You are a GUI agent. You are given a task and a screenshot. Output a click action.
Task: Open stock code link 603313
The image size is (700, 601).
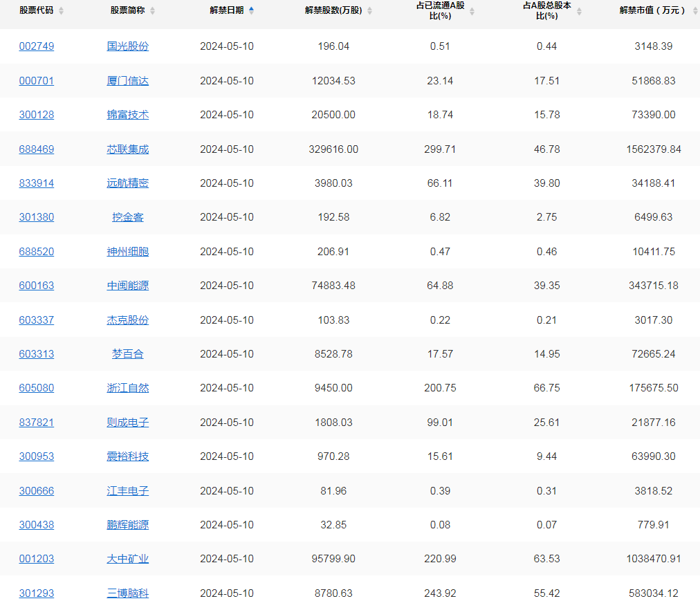(37, 354)
